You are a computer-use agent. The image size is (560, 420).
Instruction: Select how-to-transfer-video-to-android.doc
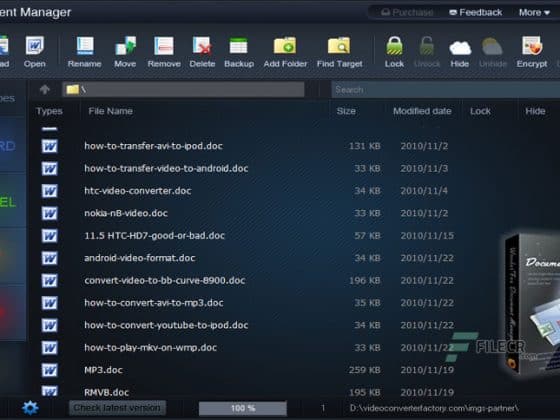point(166,168)
